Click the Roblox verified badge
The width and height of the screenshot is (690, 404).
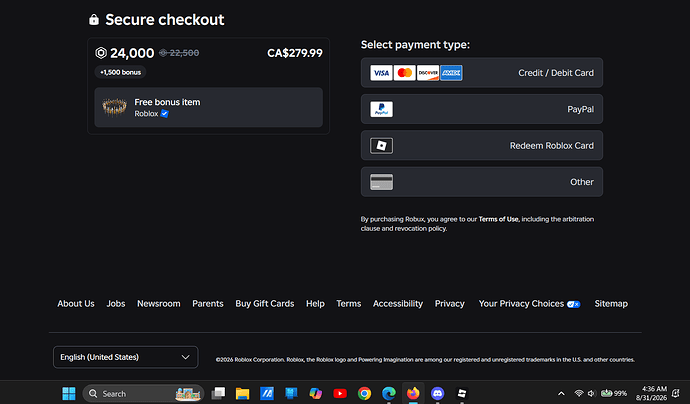(165, 114)
